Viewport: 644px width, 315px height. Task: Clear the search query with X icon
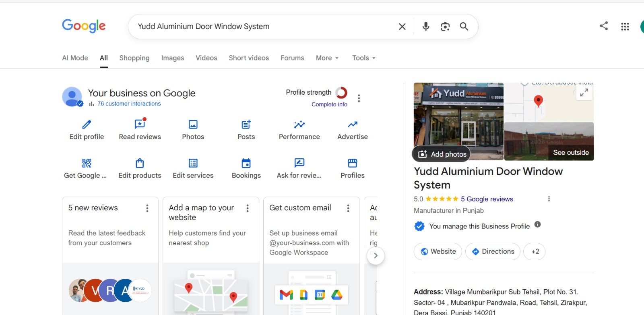pyautogui.click(x=402, y=27)
